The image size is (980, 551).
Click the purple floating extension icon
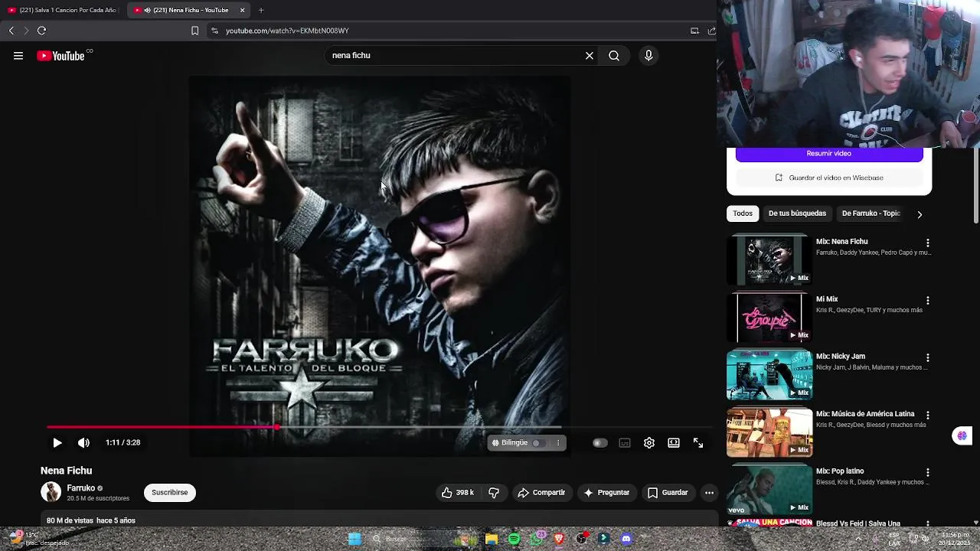(x=962, y=435)
